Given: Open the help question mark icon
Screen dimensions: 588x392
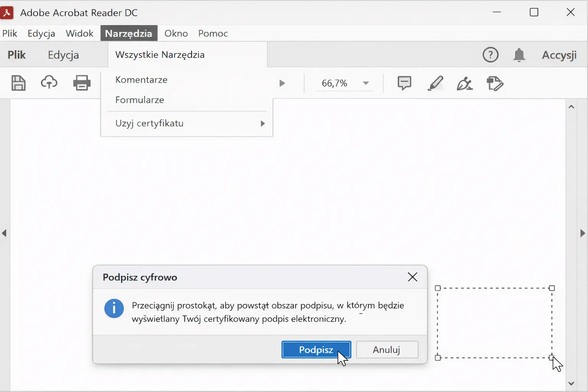Looking at the screenshot, I should click(x=490, y=55).
